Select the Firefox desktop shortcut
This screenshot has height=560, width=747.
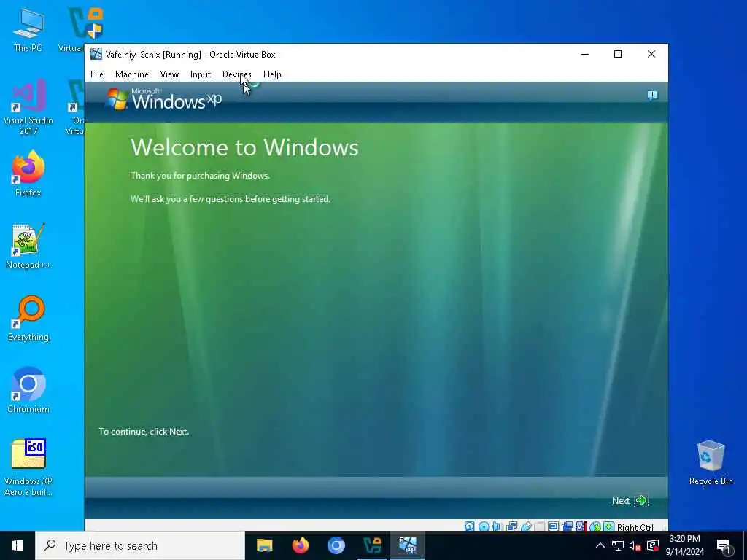coord(28,174)
